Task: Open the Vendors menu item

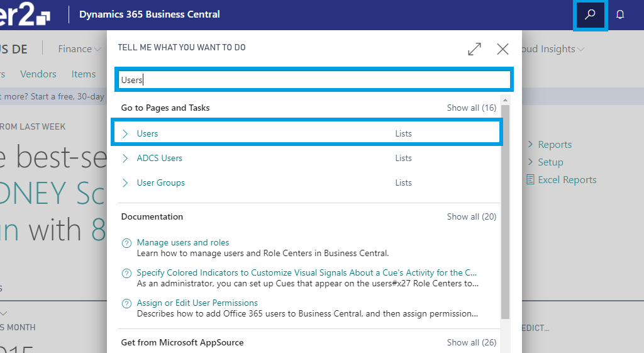Action: [x=38, y=74]
